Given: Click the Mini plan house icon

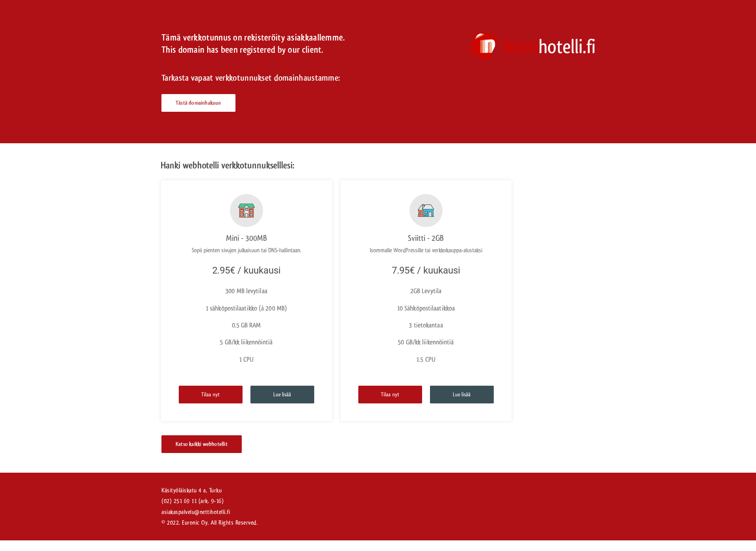Looking at the screenshot, I should [x=245, y=210].
